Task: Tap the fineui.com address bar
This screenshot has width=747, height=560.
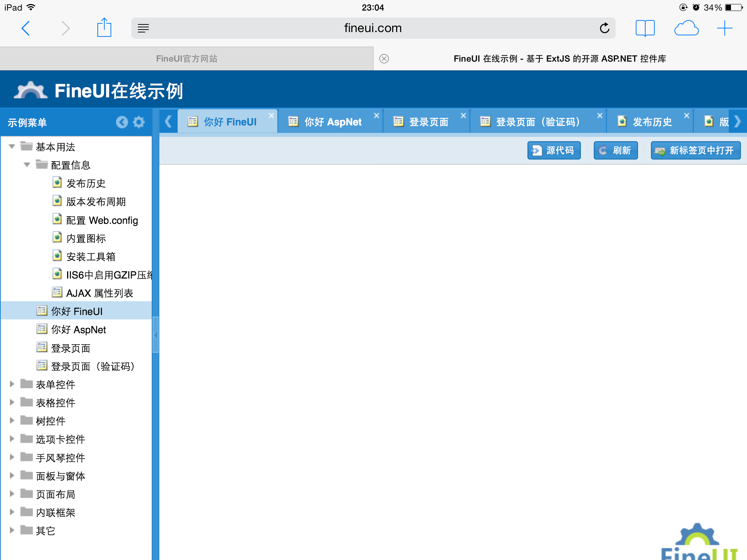Action: (373, 28)
